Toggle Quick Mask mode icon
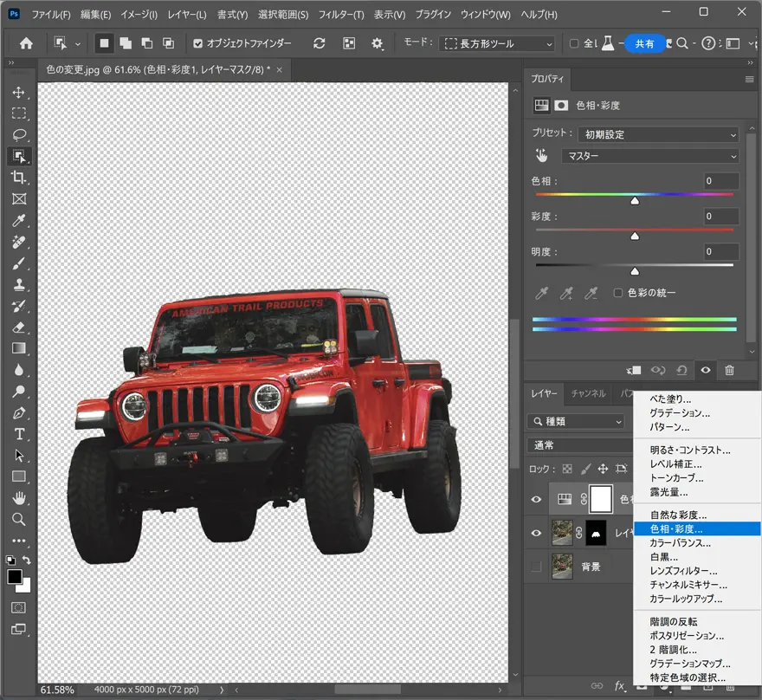 pos(18,607)
